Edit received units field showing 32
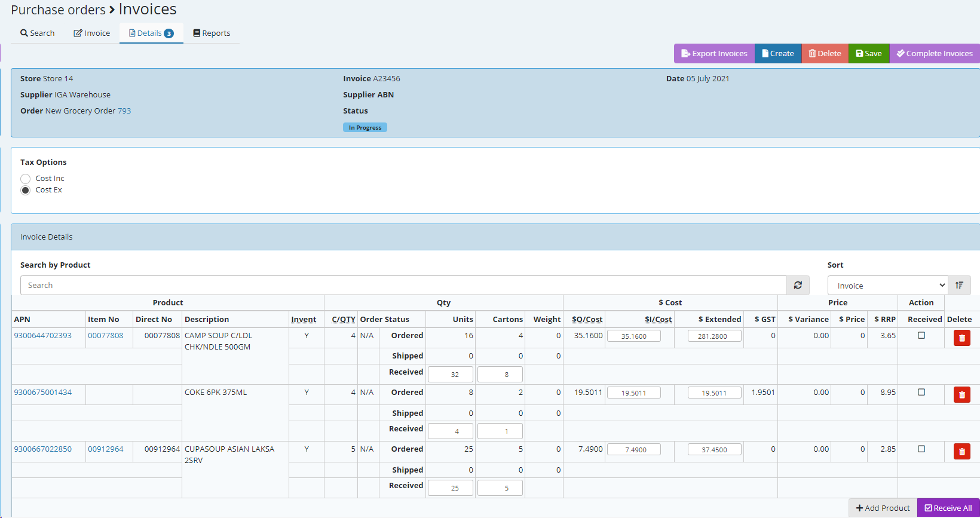Viewport: 980px width, 518px height. click(x=451, y=374)
